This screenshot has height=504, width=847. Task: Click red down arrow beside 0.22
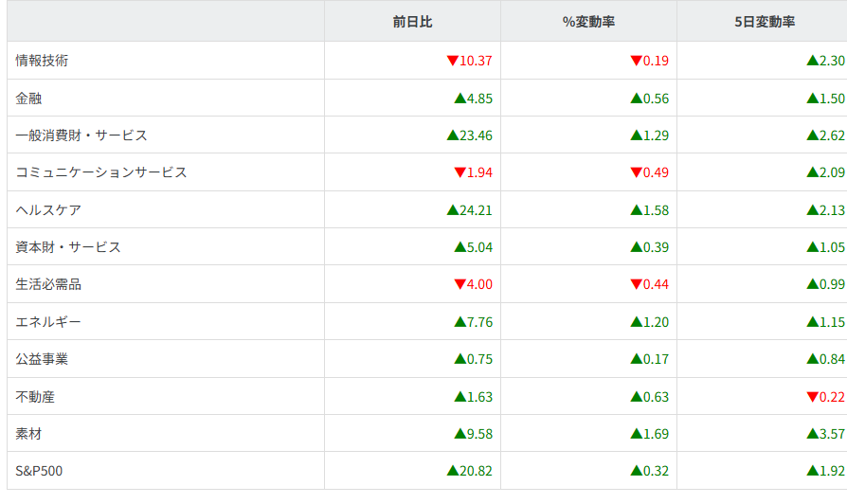[x=812, y=396]
